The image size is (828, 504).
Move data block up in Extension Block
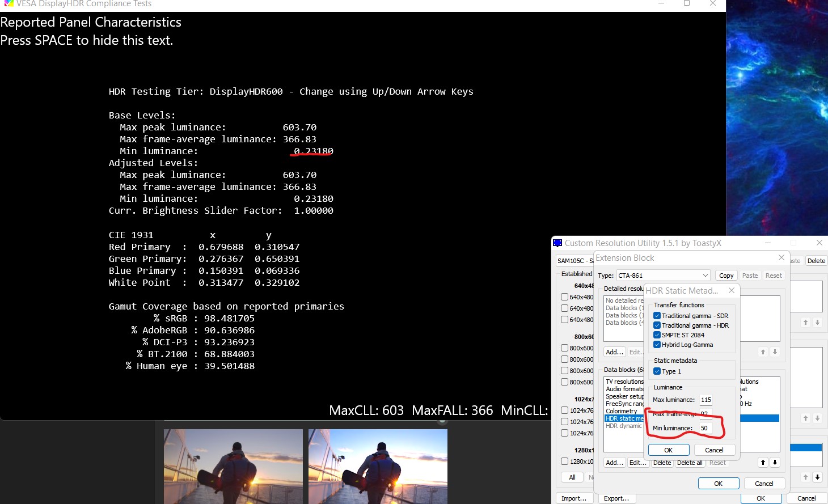[763, 463]
